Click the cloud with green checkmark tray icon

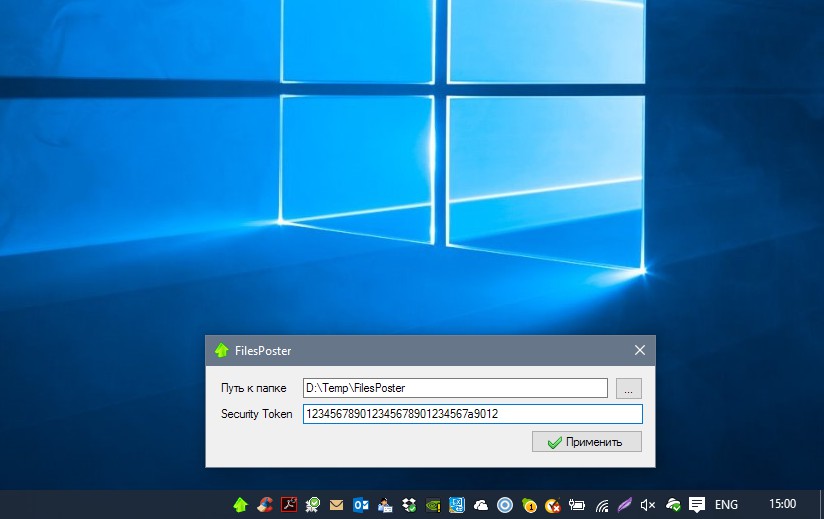point(673,505)
